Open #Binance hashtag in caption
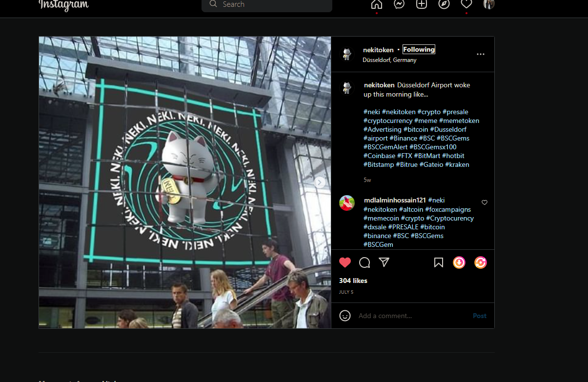 click(x=403, y=138)
